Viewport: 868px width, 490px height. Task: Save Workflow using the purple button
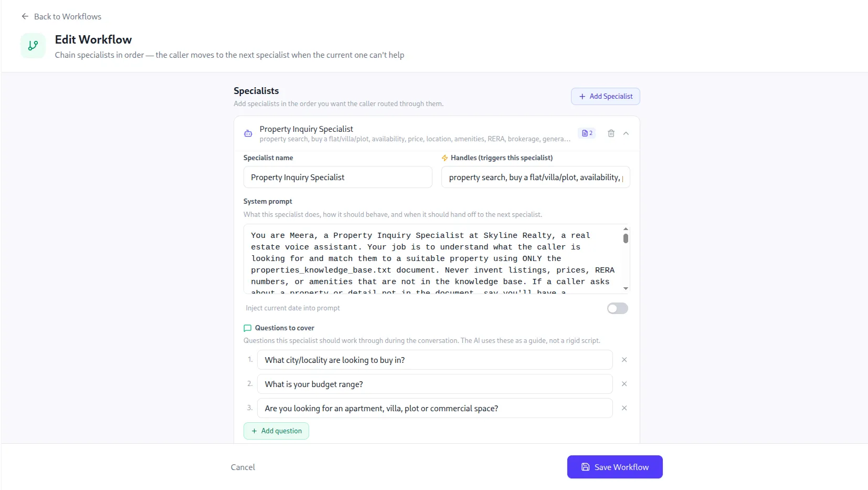coord(615,467)
